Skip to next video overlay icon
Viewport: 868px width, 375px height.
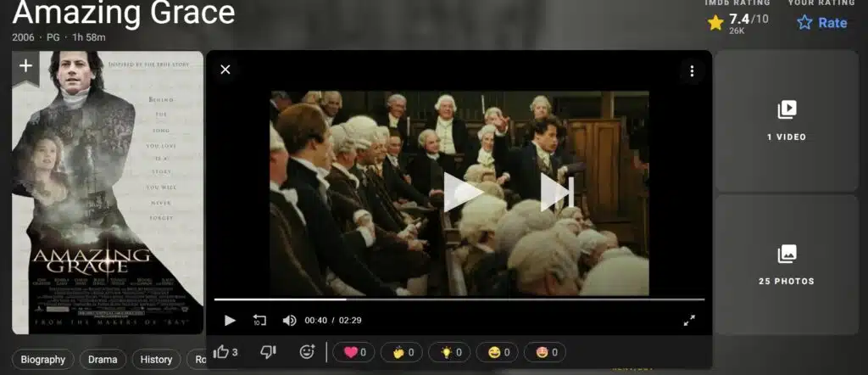[558, 193]
